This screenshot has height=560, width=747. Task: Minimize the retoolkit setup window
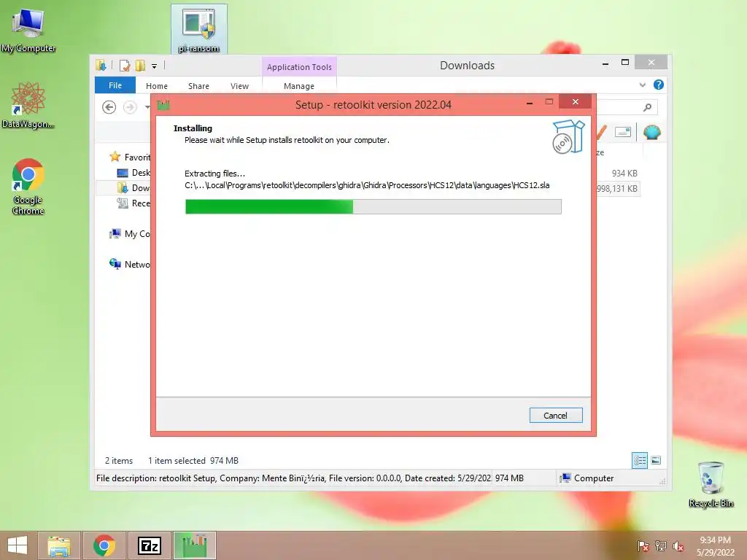[x=530, y=103]
